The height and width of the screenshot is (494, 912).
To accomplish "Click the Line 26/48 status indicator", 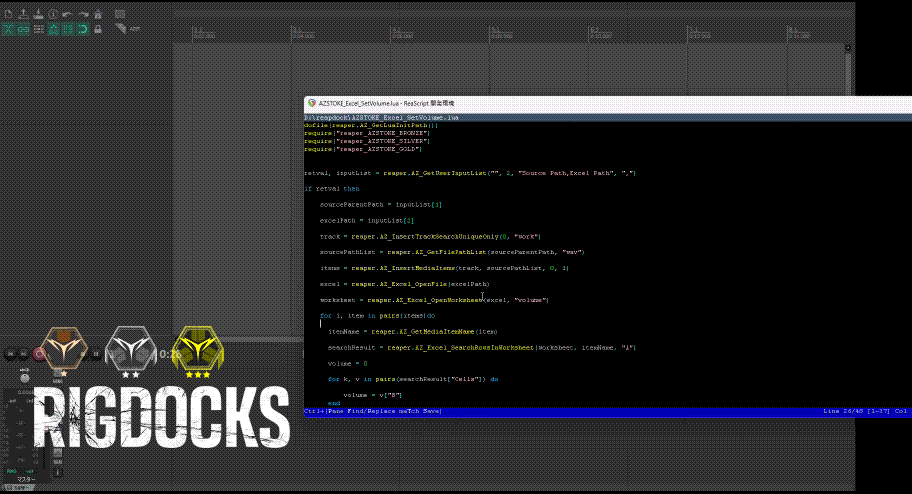I will click(856, 411).
